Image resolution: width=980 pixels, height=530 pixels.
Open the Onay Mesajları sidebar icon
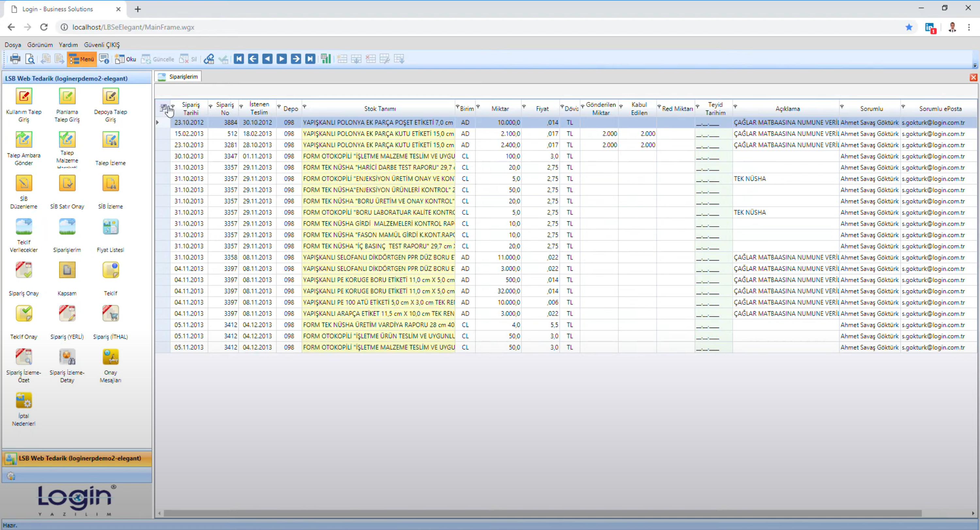click(110, 357)
